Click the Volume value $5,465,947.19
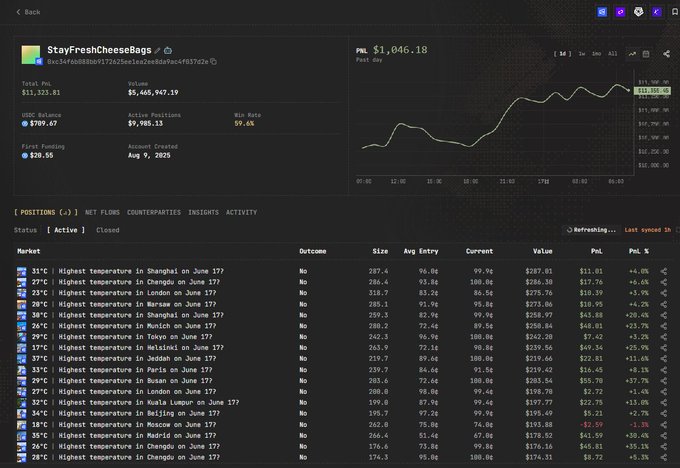This screenshot has height=468, width=680. [x=153, y=92]
